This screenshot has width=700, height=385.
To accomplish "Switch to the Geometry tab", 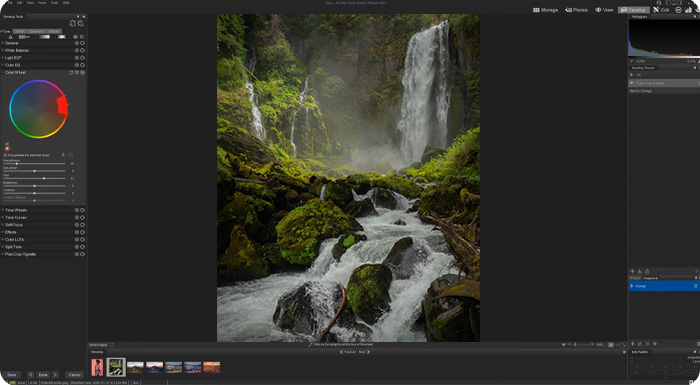I will tap(36, 31).
